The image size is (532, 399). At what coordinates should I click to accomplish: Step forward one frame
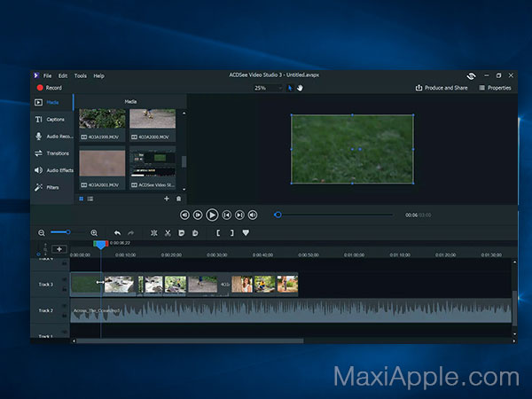click(x=198, y=215)
